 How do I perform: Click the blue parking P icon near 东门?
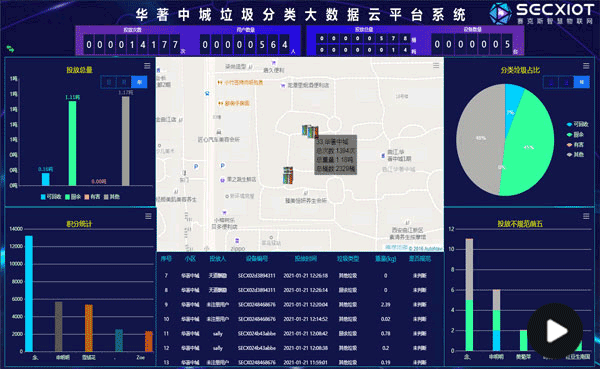[x=196, y=167]
